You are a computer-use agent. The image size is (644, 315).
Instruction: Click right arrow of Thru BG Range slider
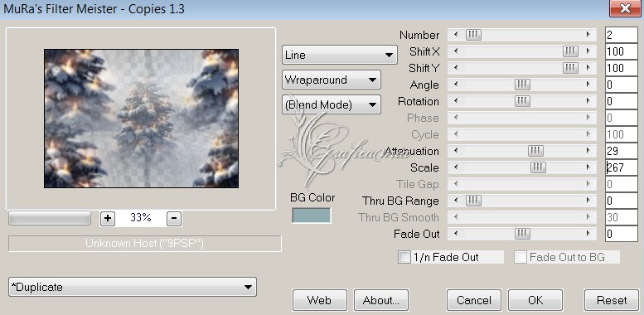point(588,201)
